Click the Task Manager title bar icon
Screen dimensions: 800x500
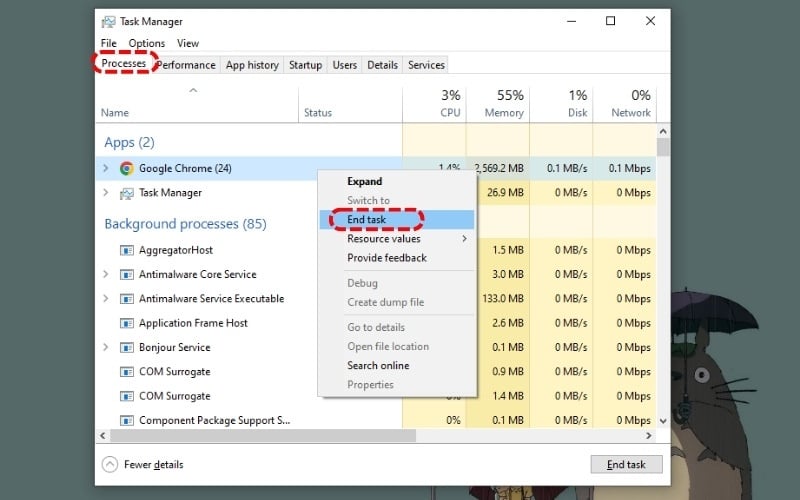pyautogui.click(x=109, y=21)
